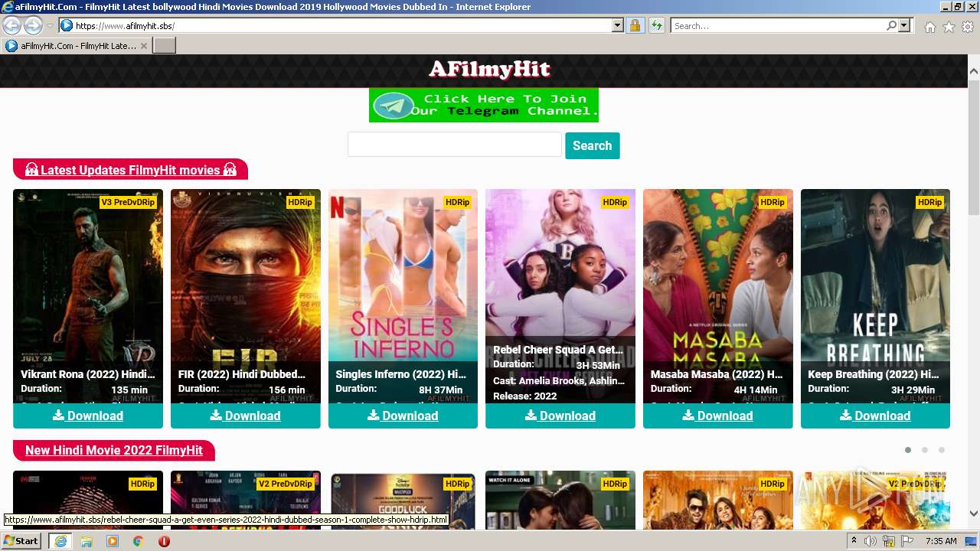Focus the browser Search box
The image size is (980, 551).
click(777, 26)
